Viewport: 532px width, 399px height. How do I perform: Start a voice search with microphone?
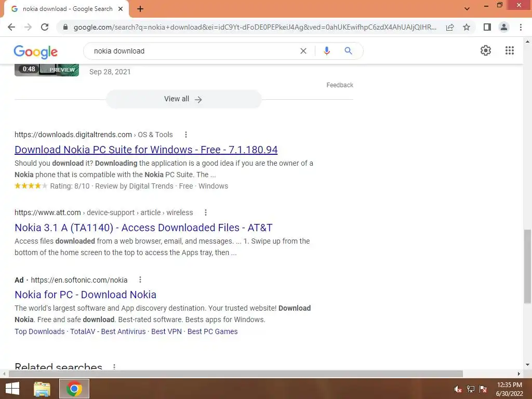tap(326, 51)
